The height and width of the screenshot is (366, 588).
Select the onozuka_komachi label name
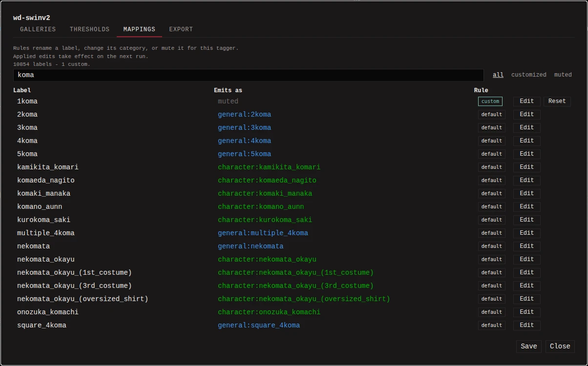[x=48, y=312]
